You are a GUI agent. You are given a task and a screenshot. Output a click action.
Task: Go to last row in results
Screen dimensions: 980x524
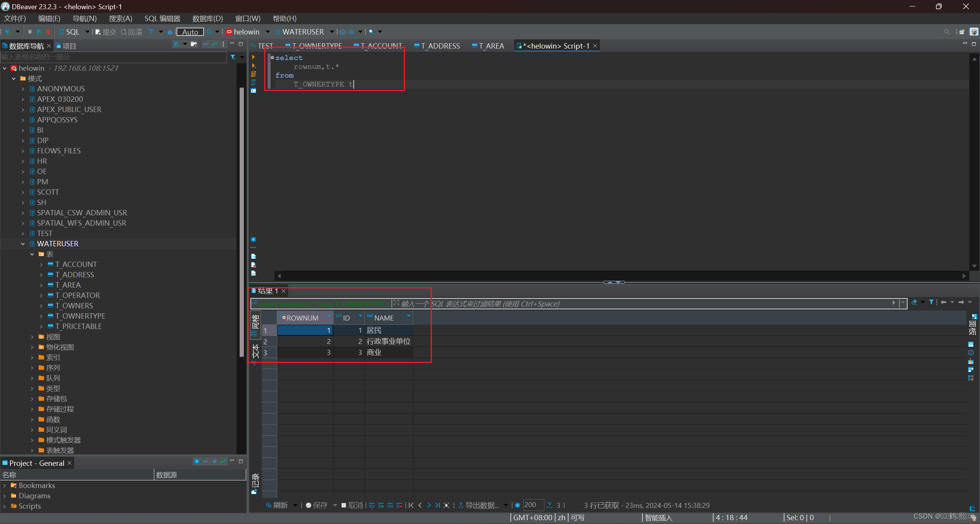tap(438, 505)
